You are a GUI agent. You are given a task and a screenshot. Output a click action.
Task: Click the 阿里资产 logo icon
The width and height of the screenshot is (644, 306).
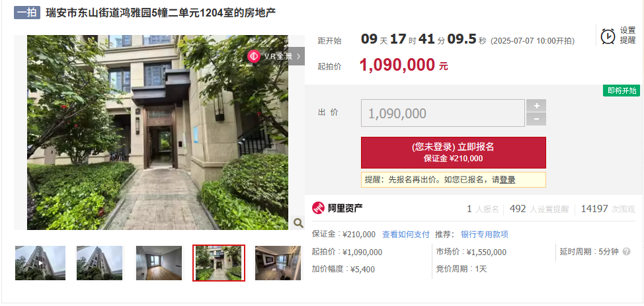(318, 208)
